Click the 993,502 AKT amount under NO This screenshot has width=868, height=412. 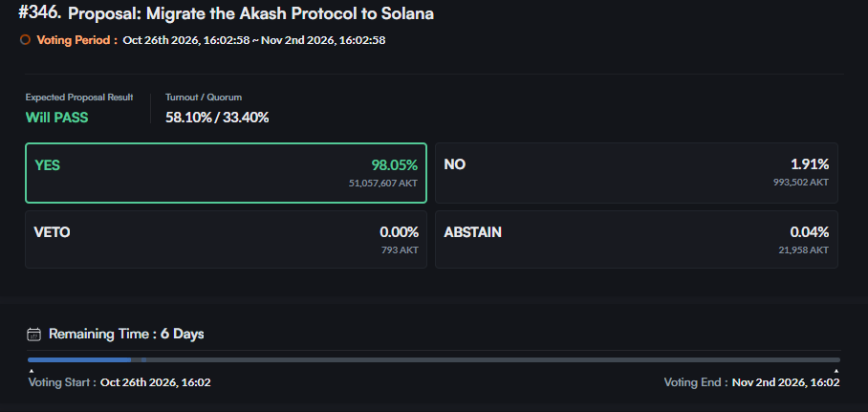801,182
